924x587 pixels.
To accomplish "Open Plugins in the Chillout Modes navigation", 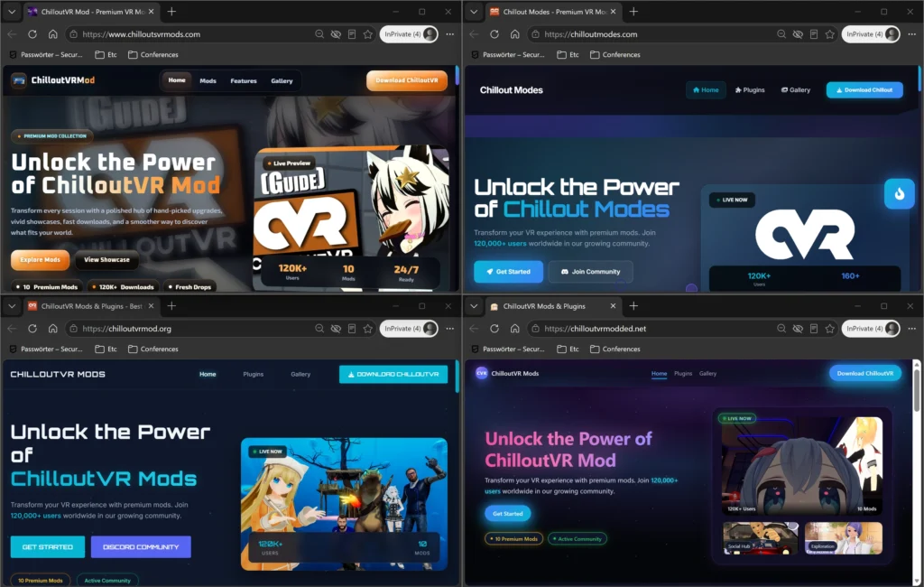I will [x=750, y=90].
